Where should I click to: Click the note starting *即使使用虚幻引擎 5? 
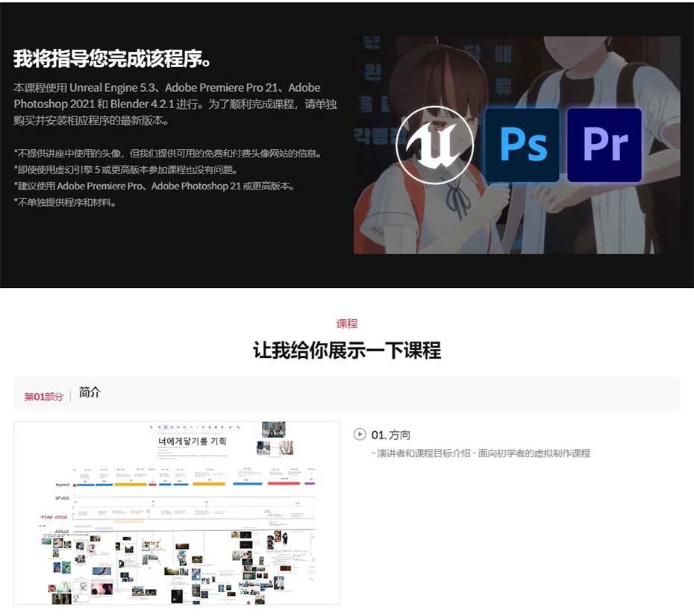(x=127, y=170)
